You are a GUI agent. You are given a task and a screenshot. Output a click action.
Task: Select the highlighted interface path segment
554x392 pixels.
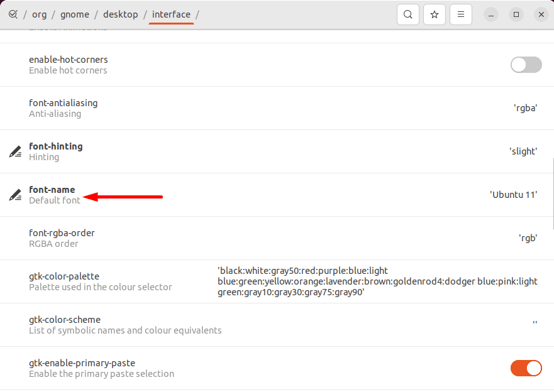click(171, 14)
